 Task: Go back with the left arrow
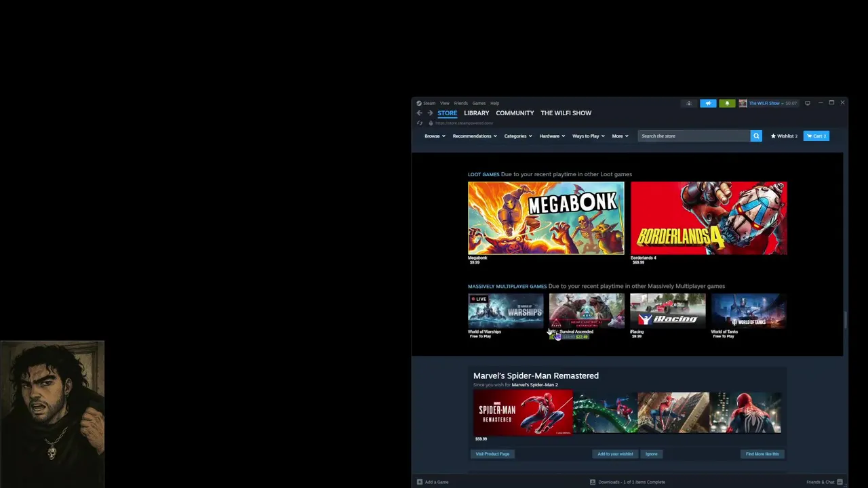click(419, 113)
